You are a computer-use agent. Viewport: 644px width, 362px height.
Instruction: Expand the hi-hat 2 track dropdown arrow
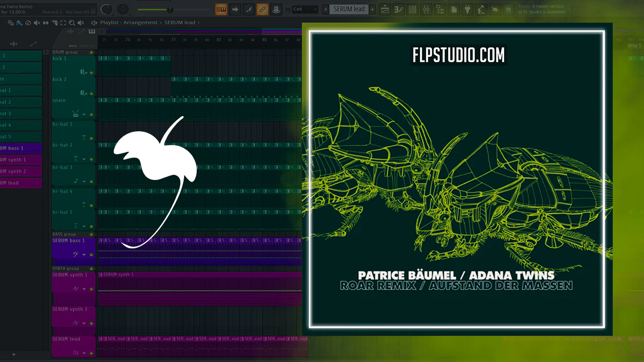point(85,159)
